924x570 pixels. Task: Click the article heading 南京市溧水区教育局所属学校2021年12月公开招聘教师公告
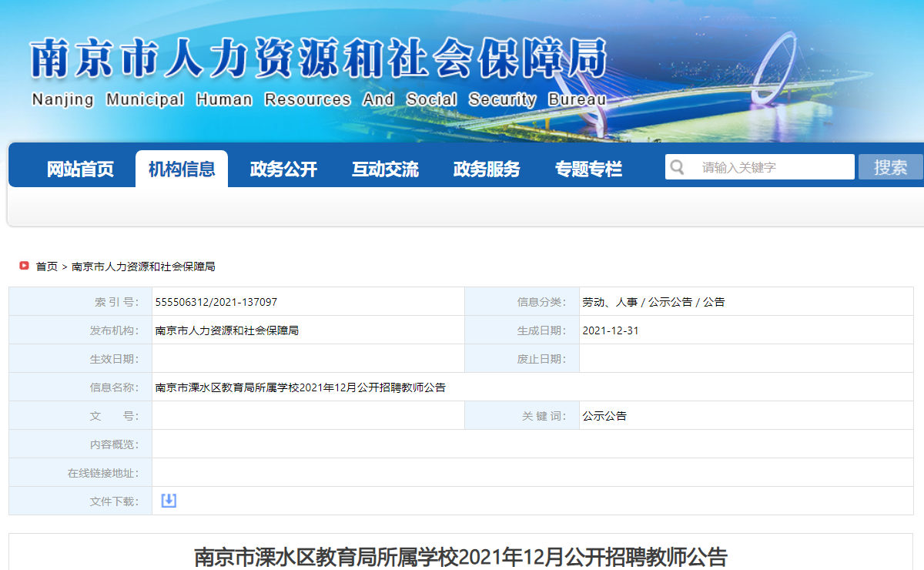point(460,557)
